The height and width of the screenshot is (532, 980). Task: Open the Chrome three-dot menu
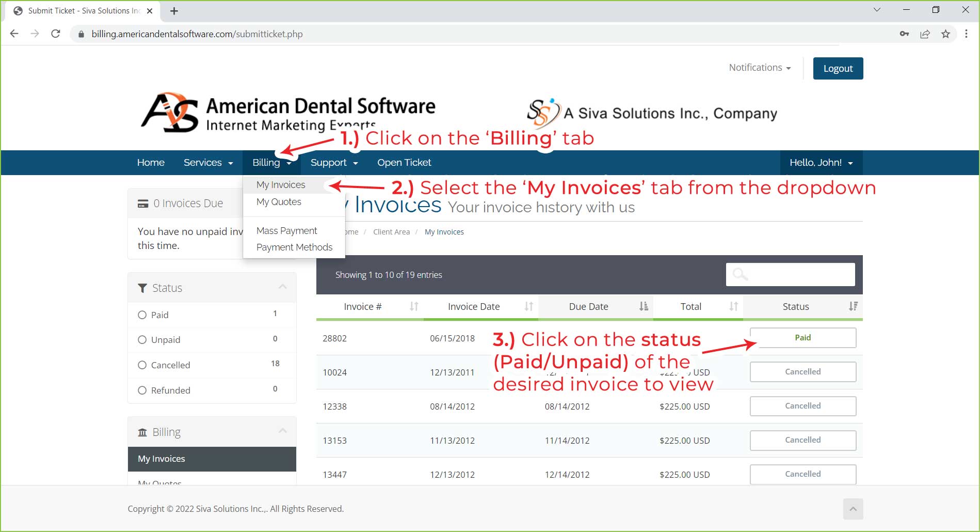coord(966,34)
